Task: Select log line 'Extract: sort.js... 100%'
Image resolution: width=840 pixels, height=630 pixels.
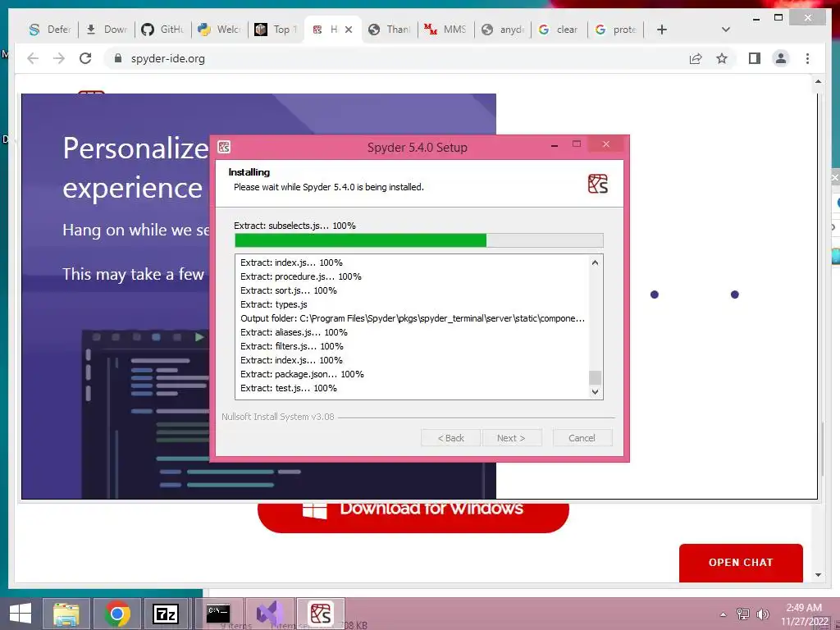Action: pos(289,290)
